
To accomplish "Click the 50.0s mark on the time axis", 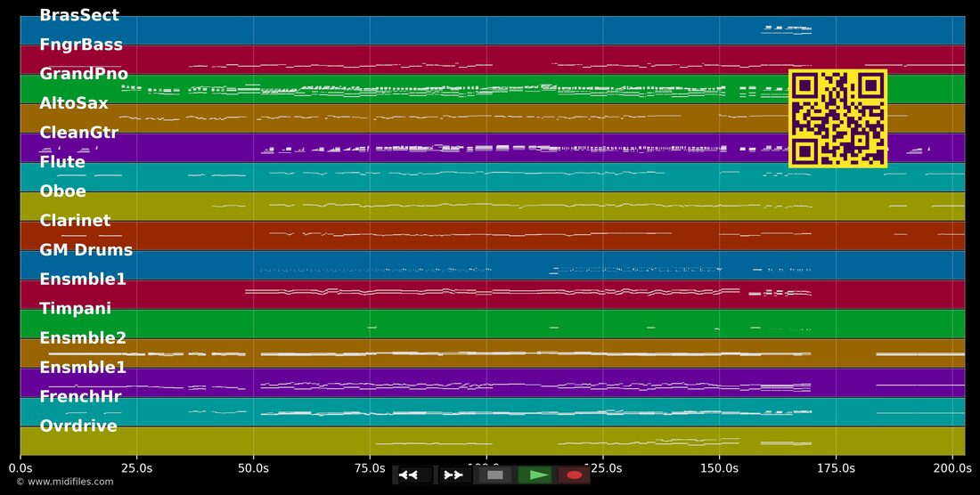I will (254, 467).
